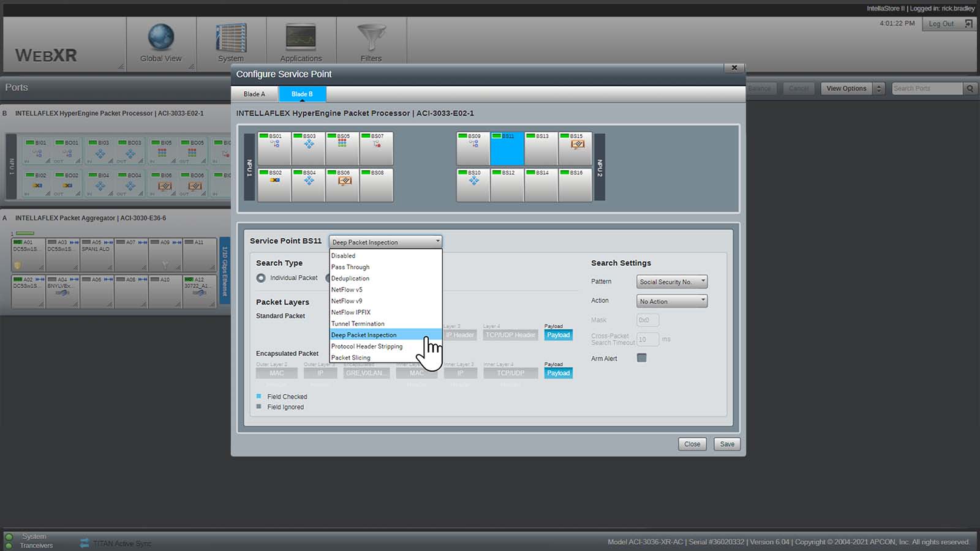The width and height of the screenshot is (980, 551).
Task: Select service point BS15 in dialog
Action: pos(575,149)
